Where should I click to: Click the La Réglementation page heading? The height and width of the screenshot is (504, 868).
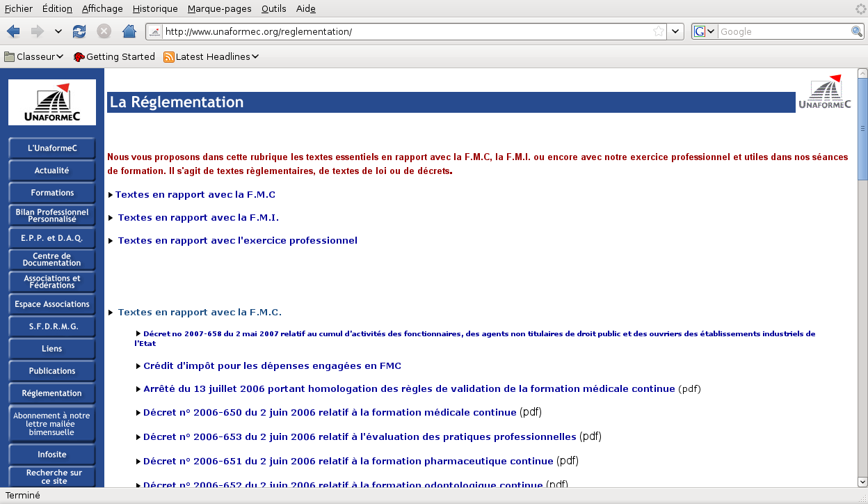(177, 102)
